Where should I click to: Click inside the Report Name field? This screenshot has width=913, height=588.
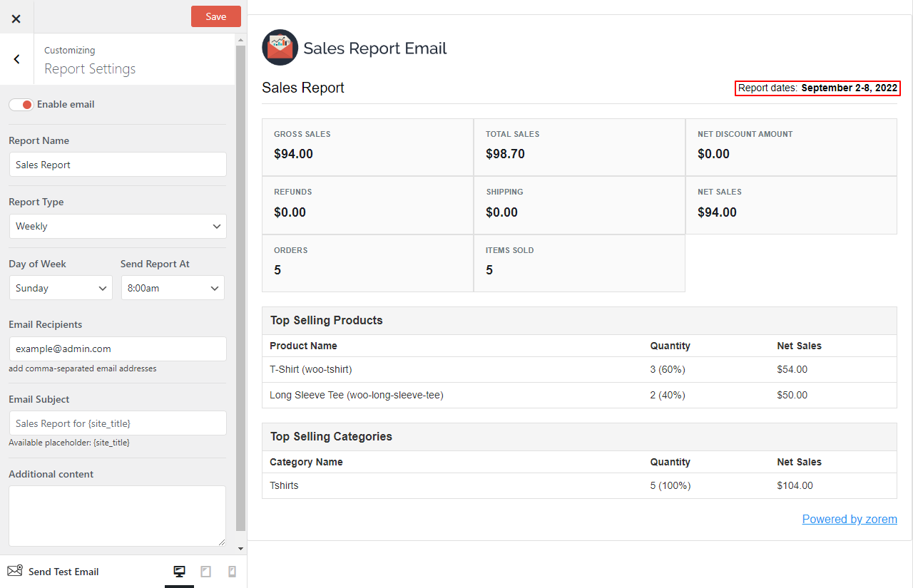pyautogui.click(x=117, y=164)
